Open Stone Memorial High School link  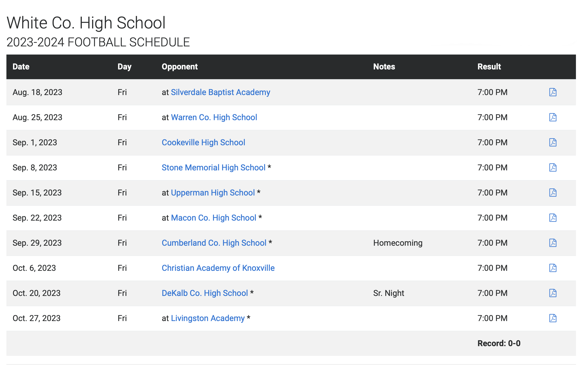tap(213, 168)
